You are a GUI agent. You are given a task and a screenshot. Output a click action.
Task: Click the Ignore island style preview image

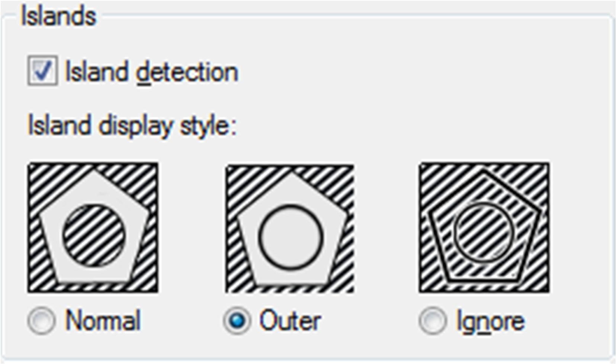pos(484,228)
